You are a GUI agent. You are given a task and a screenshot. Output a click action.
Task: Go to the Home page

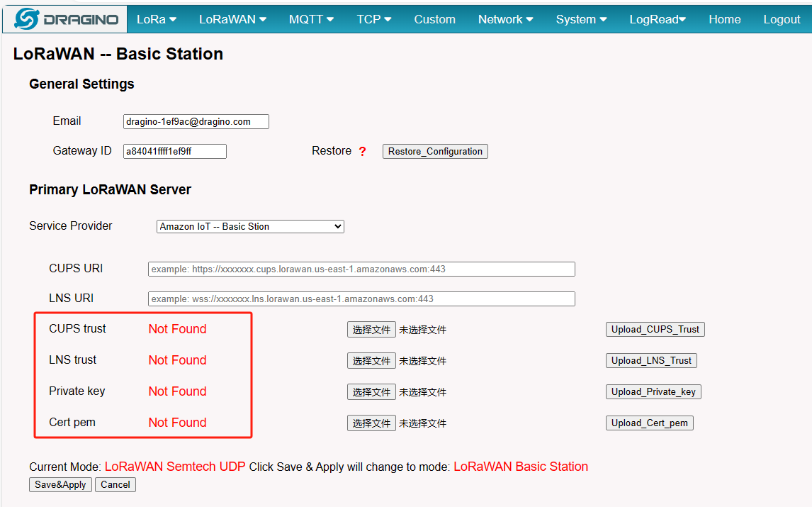(x=724, y=19)
